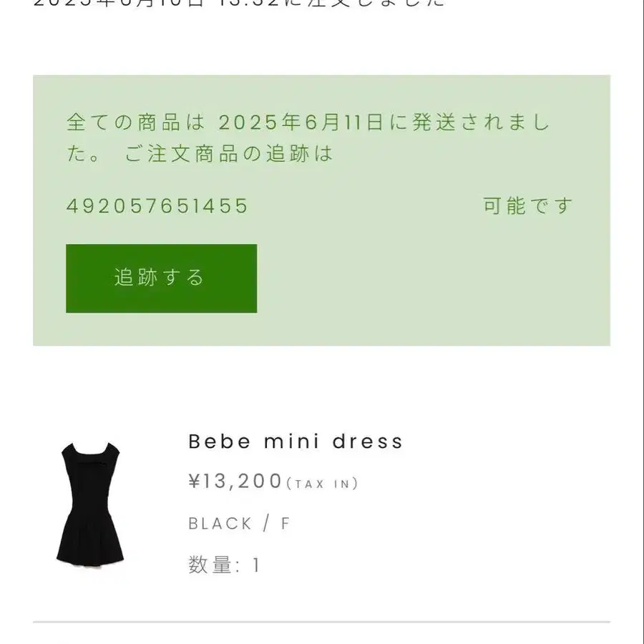Select tracking number 492057651455
The width and height of the screenshot is (644, 644).
[157, 206]
